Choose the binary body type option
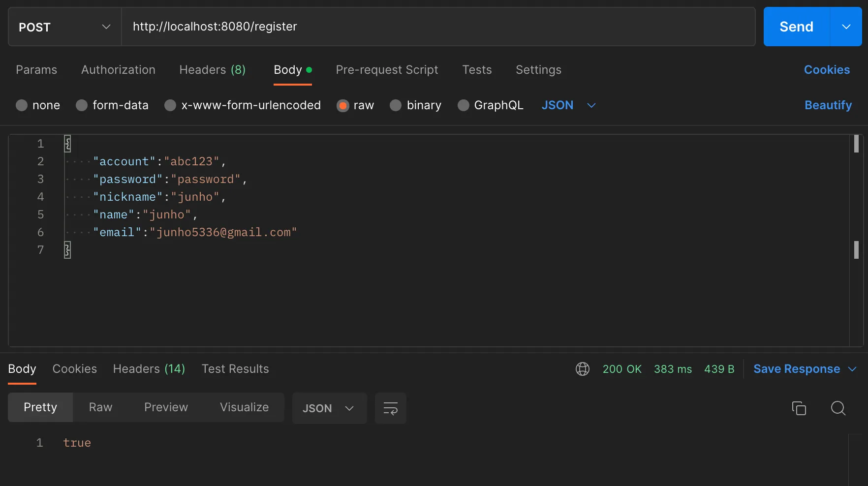 coord(396,105)
